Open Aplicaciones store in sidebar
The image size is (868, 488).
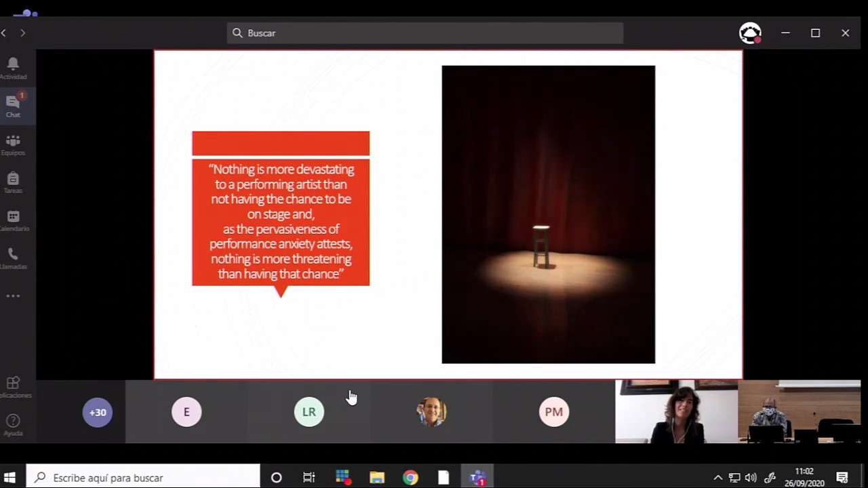pyautogui.click(x=13, y=386)
